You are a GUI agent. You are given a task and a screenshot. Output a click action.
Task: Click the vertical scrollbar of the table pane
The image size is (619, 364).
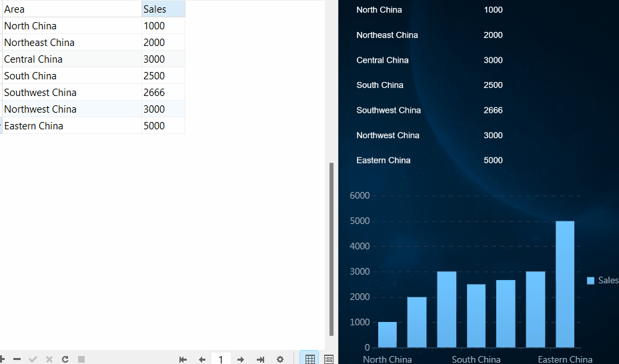tap(332, 249)
